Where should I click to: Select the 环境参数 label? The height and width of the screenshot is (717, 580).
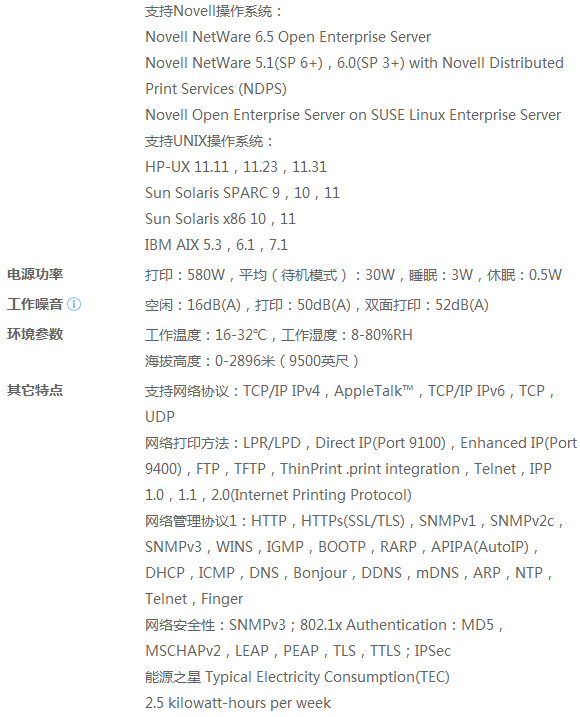(35, 334)
